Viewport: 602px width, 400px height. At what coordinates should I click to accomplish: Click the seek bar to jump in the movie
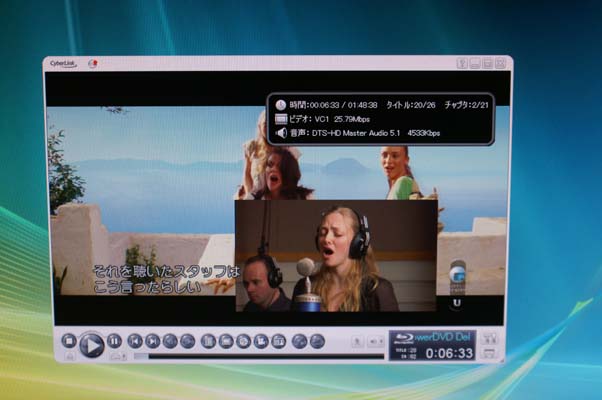(259, 357)
